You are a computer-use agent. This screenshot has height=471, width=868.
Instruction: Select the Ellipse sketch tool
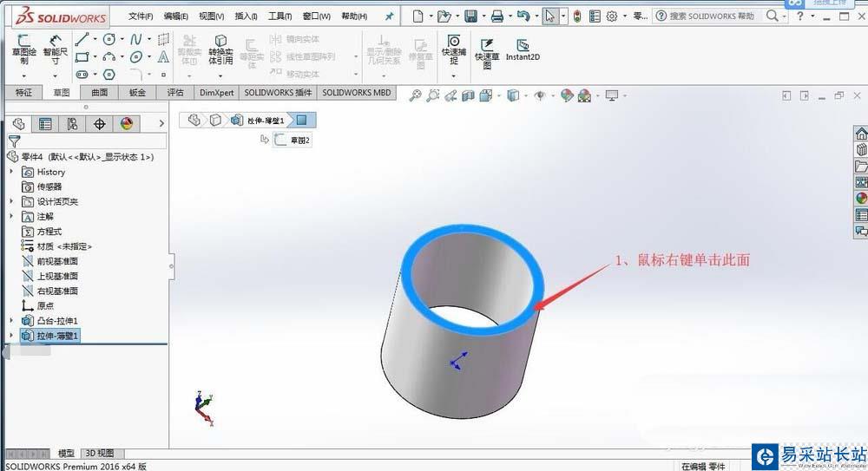[x=136, y=56]
